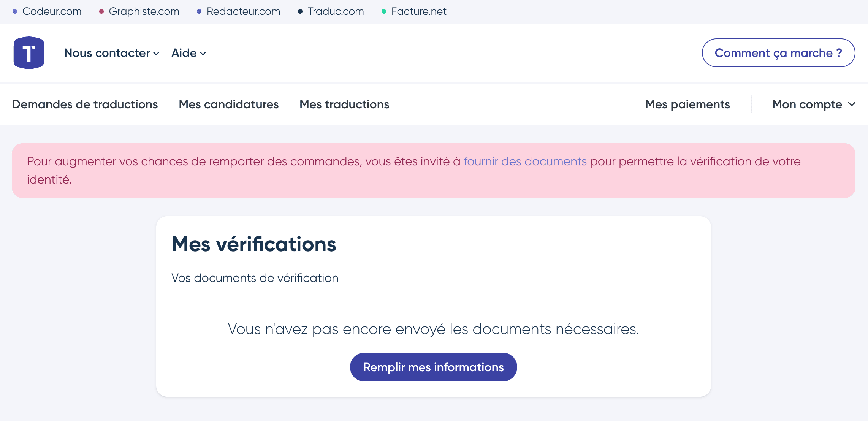Click the Traduc T logo icon
Viewport: 868px width, 421px height.
tap(29, 53)
